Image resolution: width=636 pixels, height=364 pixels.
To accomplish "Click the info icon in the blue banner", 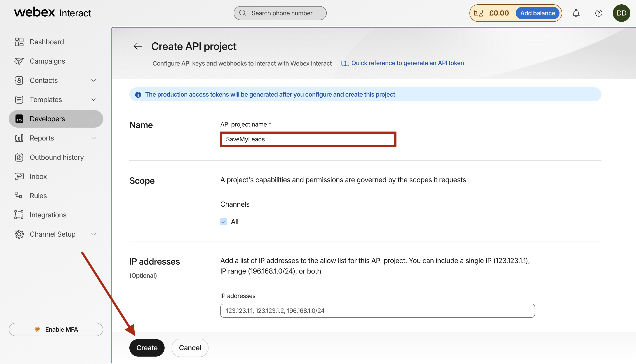I will 138,95.
